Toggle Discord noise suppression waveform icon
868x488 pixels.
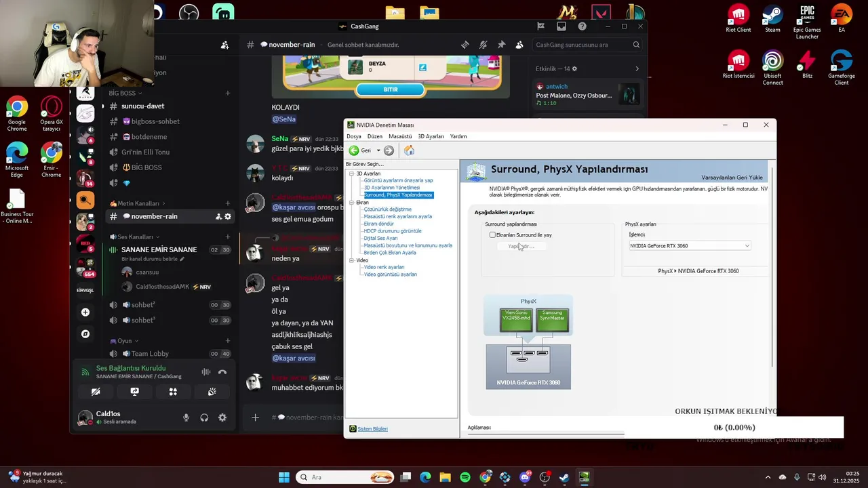click(205, 372)
